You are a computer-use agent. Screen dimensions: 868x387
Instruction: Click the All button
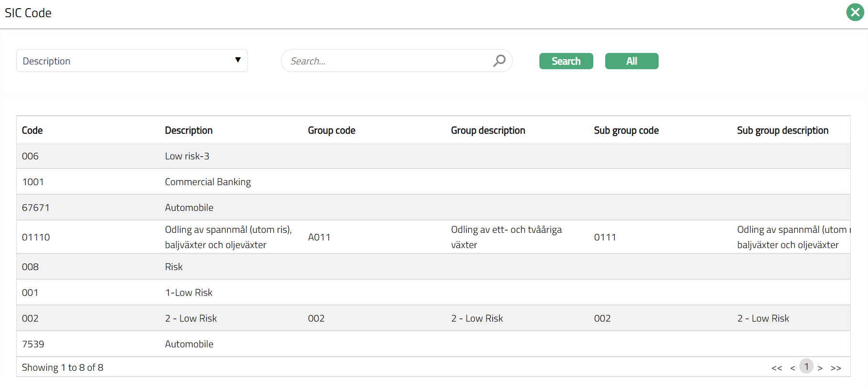[631, 61]
